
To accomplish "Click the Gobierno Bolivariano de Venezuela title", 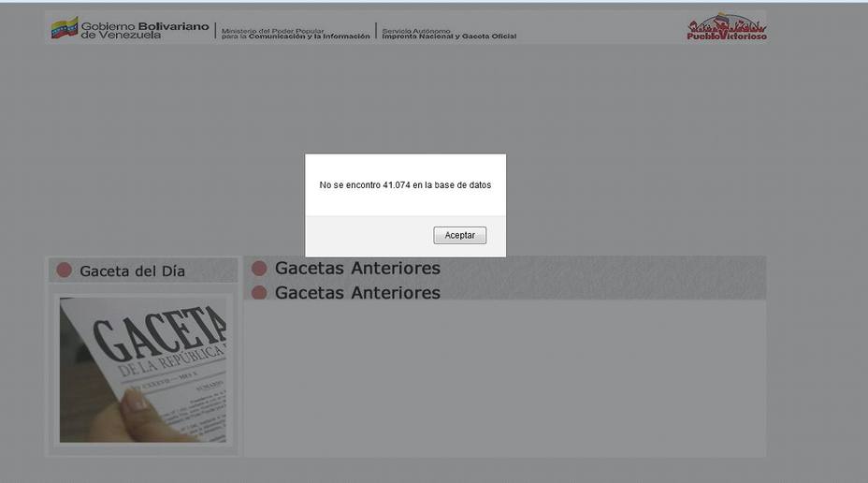I will click(x=131, y=30).
